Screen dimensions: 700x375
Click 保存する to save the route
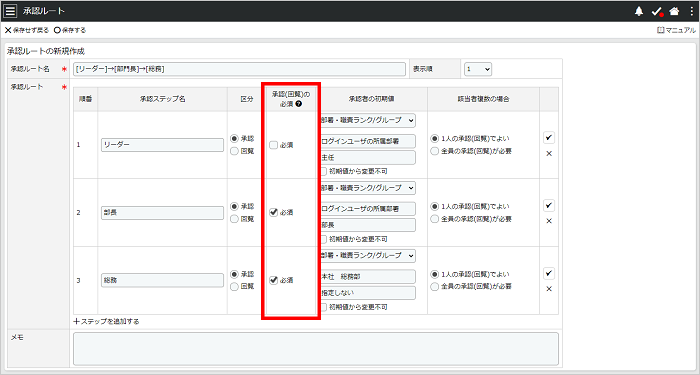pyautogui.click(x=70, y=30)
